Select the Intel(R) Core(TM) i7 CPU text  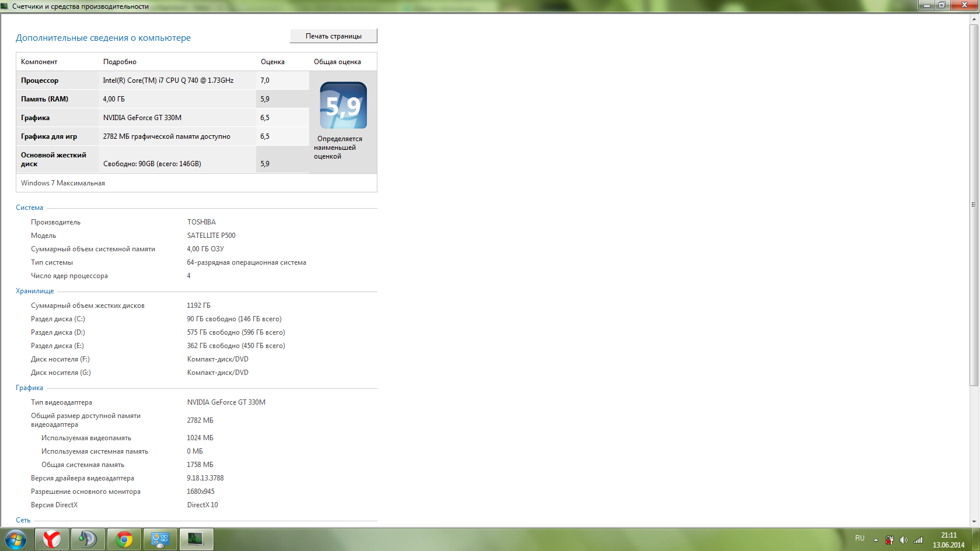click(x=168, y=80)
